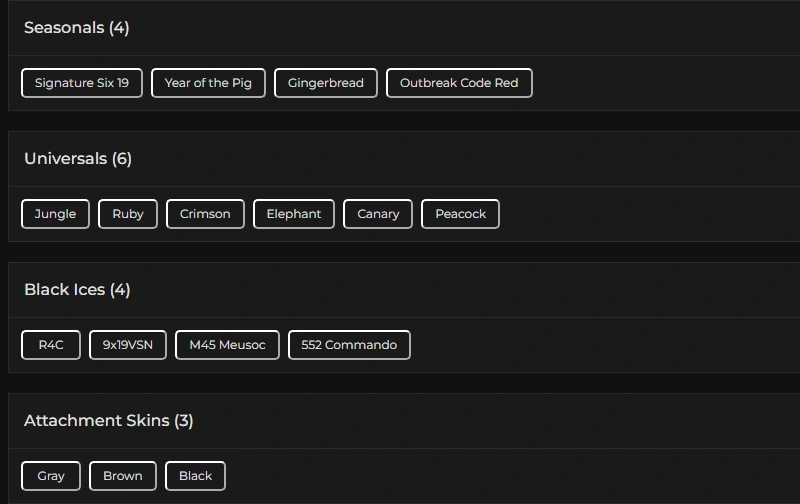
Task: Choose the 9x19VSN Black Ice
Action: [128, 345]
